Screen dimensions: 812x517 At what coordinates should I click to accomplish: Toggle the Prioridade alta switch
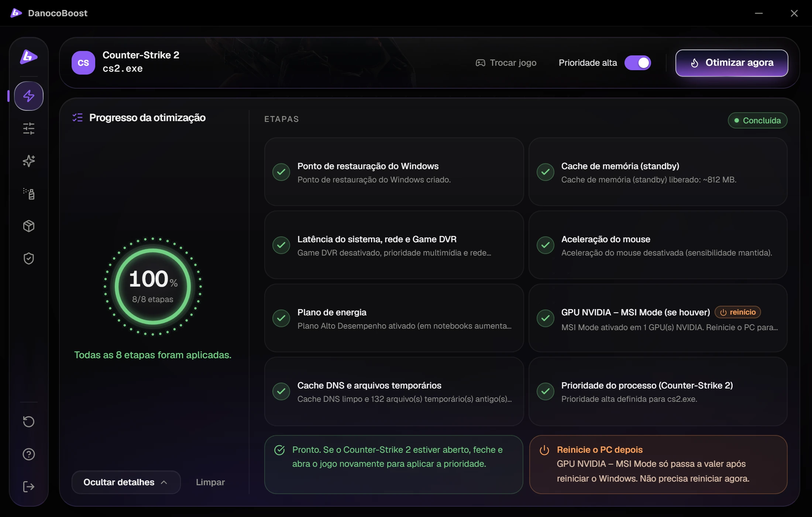pos(638,63)
